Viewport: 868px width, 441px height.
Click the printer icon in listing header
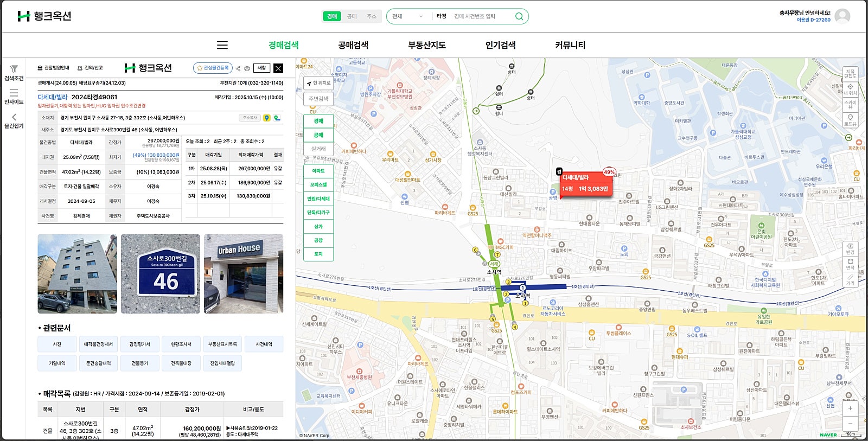247,68
